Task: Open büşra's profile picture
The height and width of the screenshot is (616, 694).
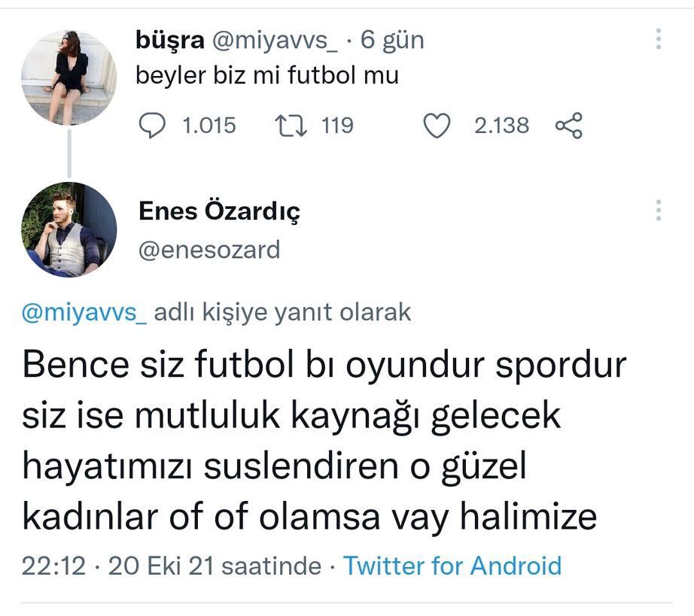Action: coord(68,78)
